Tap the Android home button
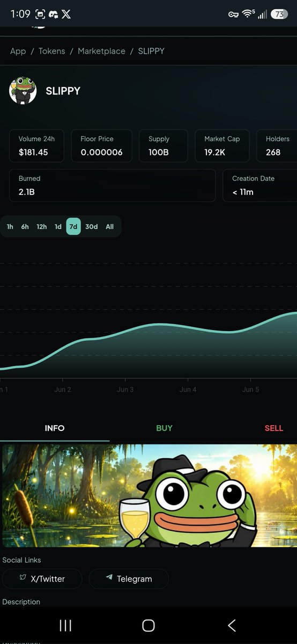The width and height of the screenshot is (297, 644). pyautogui.click(x=148, y=625)
